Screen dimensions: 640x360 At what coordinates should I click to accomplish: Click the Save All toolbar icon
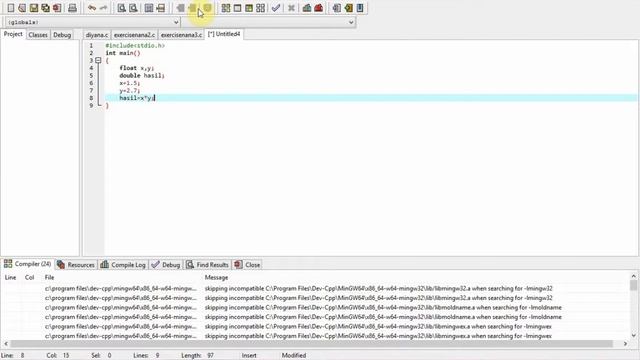click(x=45, y=8)
